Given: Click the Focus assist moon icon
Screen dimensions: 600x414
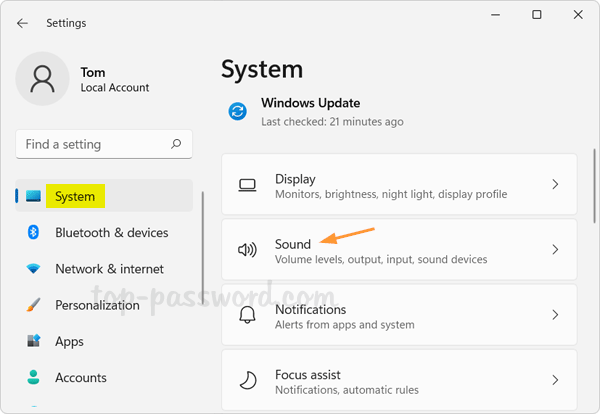Looking at the screenshot, I should (247, 381).
